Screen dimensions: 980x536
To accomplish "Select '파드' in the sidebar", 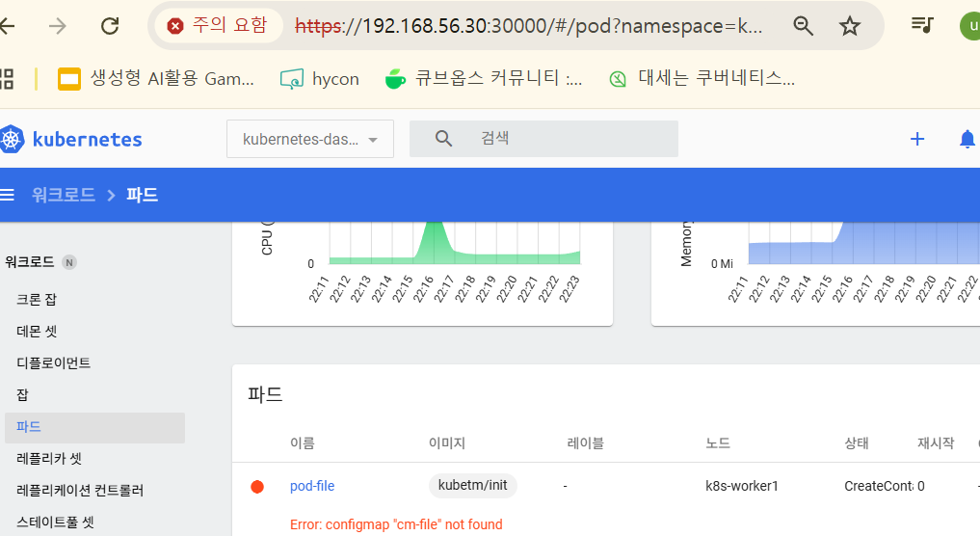I will 94,427.
